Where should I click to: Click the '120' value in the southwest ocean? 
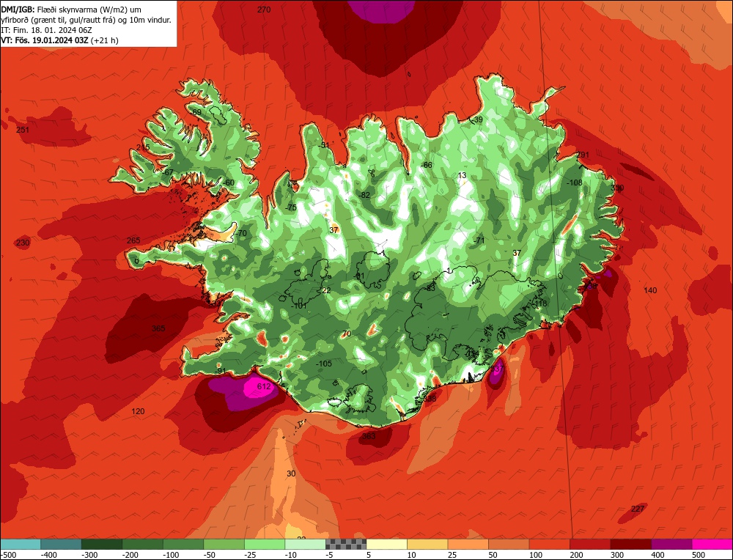pos(138,411)
